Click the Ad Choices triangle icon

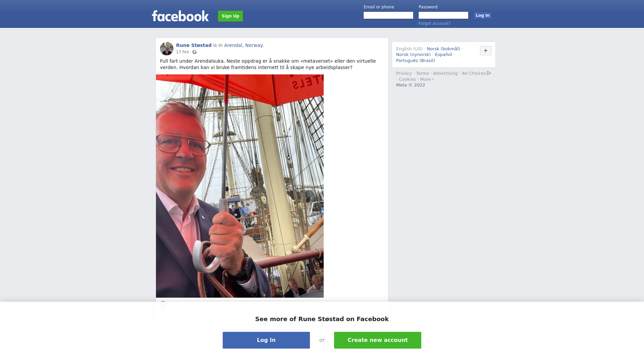click(x=489, y=73)
